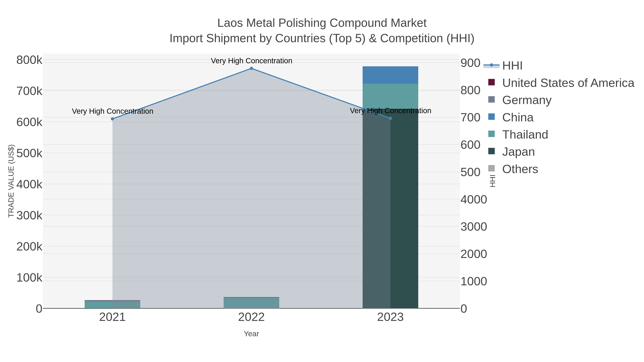Screen dimensions: 644x362
Task: Click the 2000 right-axis tick label
Action: pyautogui.click(x=474, y=254)
